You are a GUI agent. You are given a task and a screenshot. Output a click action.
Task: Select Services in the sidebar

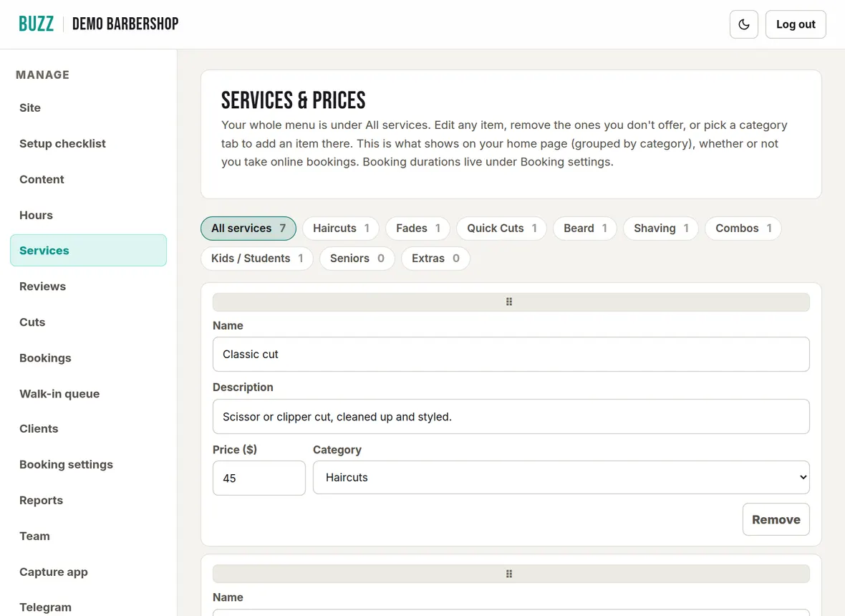point(88,251)
